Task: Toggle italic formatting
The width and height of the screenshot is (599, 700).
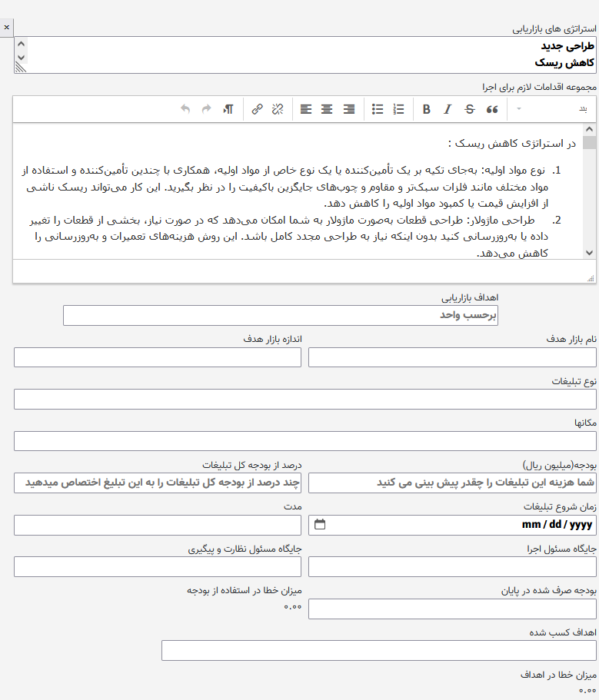Action: point(448,109)
